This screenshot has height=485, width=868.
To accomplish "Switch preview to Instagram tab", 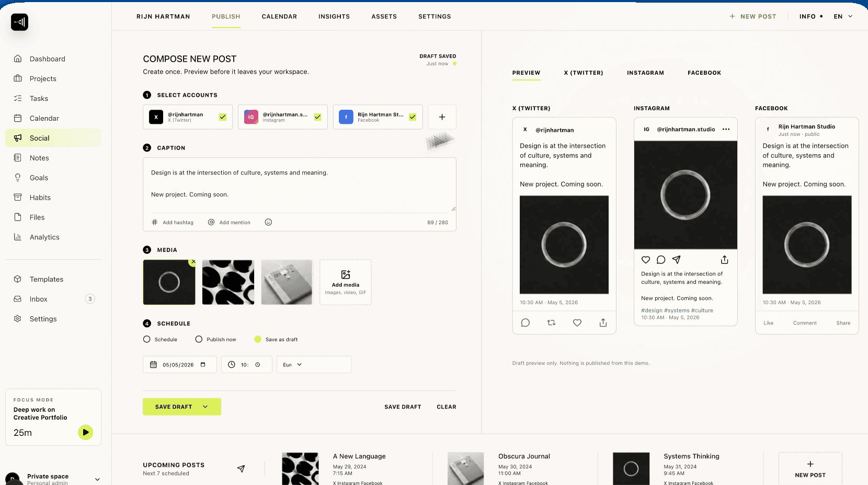I will (645, 73).
